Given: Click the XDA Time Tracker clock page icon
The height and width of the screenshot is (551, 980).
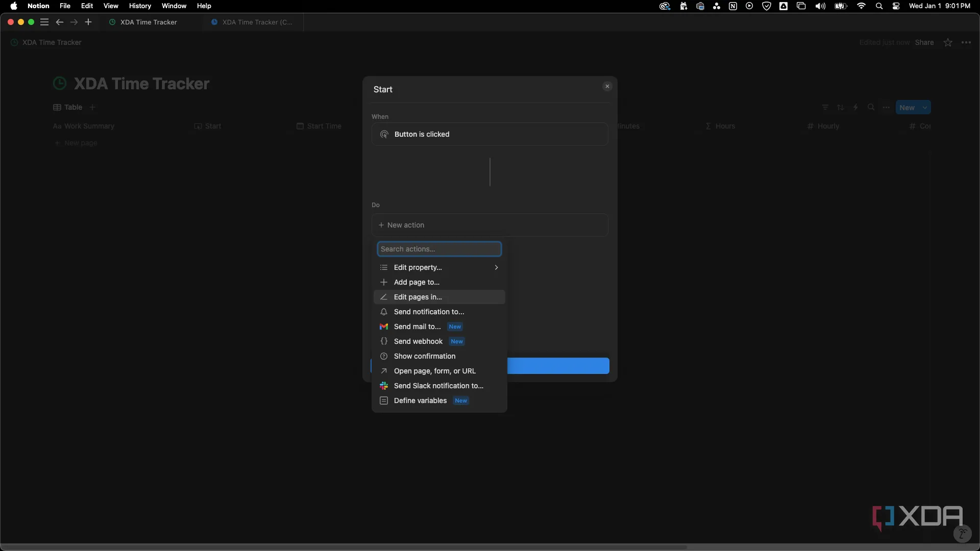Looking at the screenshot, I should [x=60, y=83].
